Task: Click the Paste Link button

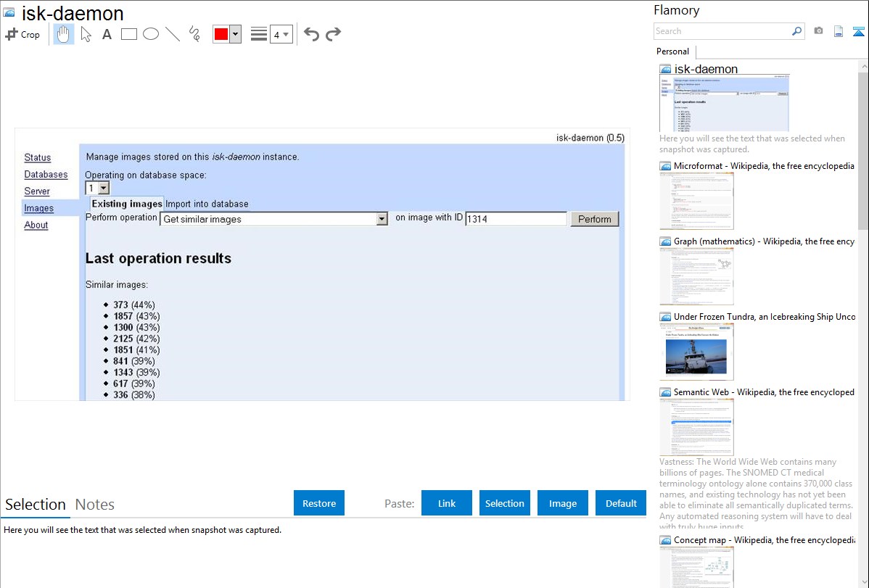Action: click(x=447, y=503)
